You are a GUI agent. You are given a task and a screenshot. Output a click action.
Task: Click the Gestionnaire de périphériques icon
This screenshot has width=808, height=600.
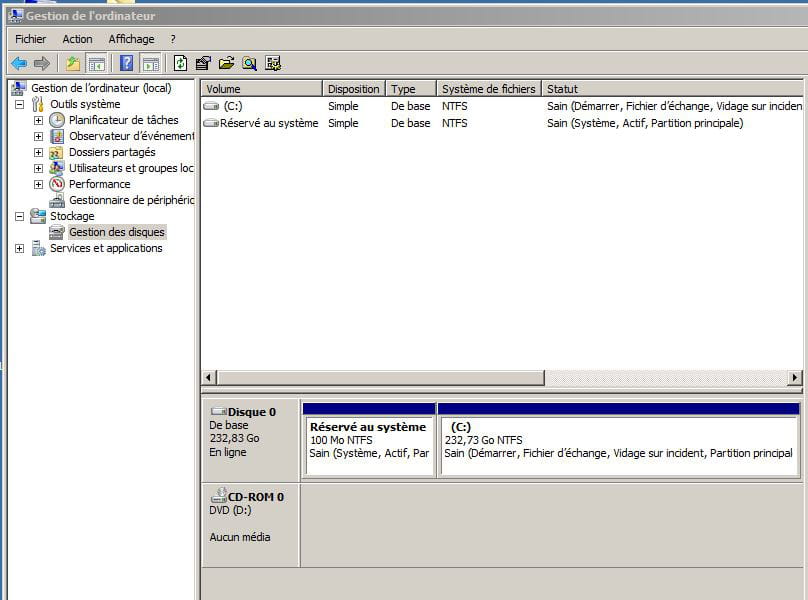[x=57, y=201]
